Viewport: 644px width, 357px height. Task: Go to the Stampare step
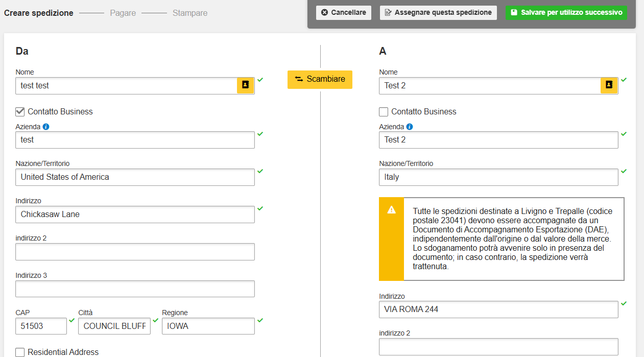(x=190, y=13)
